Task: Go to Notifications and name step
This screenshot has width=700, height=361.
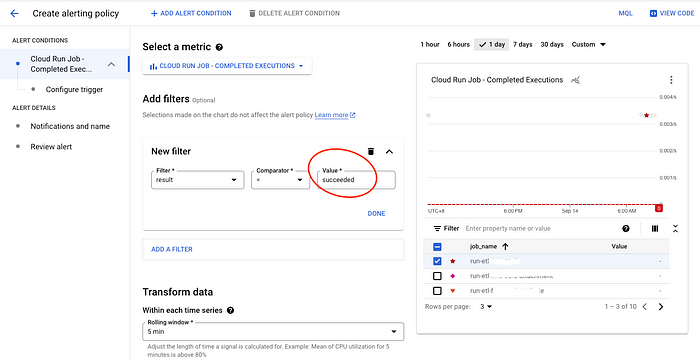Action: pos(70,126)
